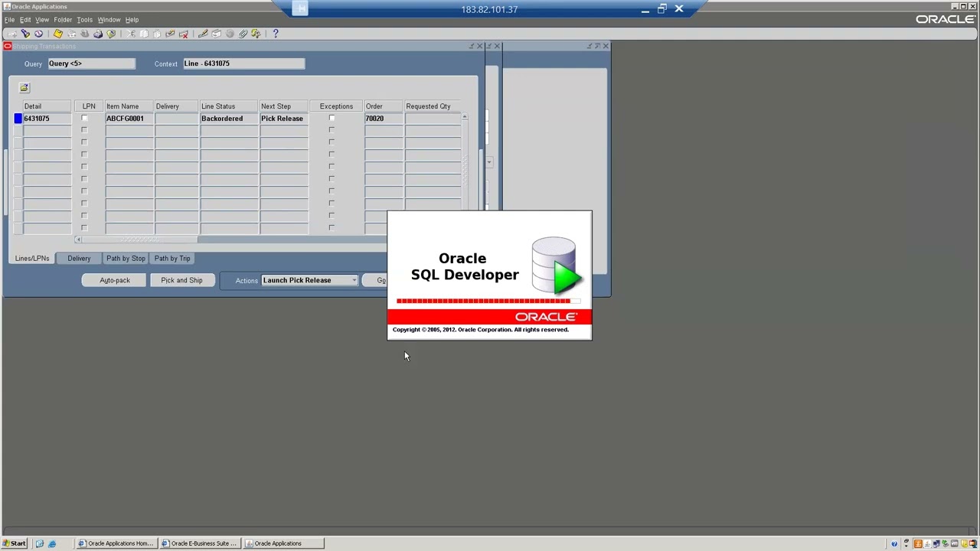The width and height of the screenshot is (980, 551).
Task: Click the SQL Developer red loading progress bar
Action: pyautogui.click(x=488, y=301)
